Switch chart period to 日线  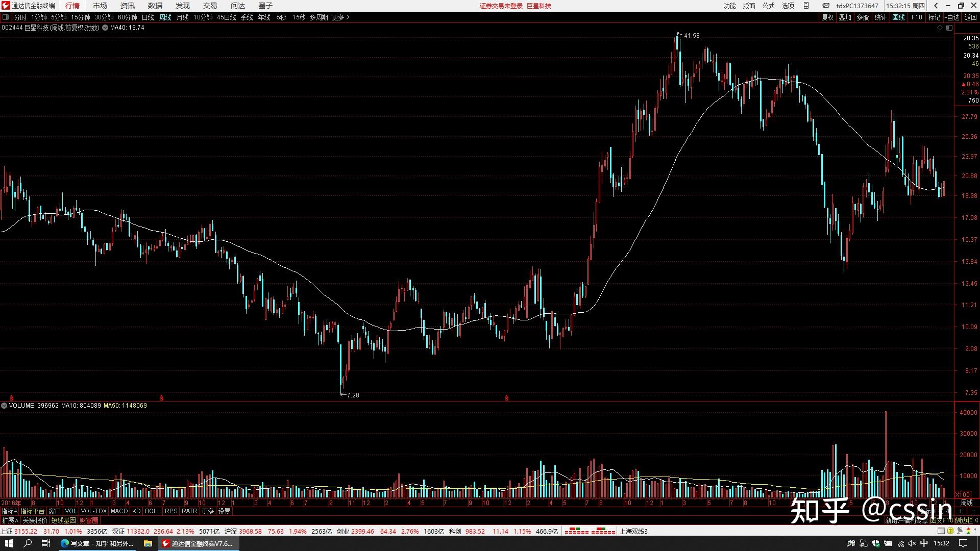[148, 17]
